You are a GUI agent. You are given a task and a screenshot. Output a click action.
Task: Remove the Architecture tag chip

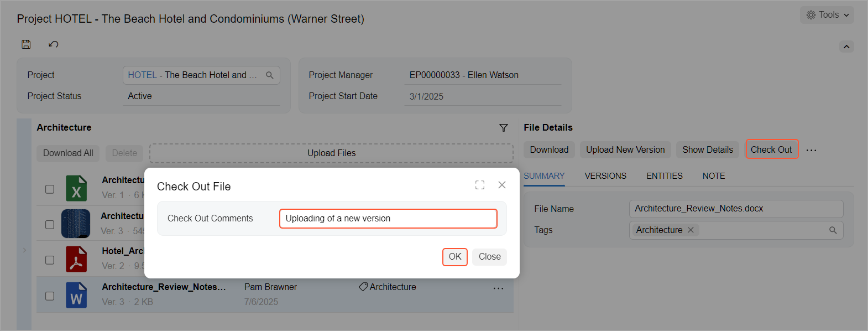tap(691, 230)
